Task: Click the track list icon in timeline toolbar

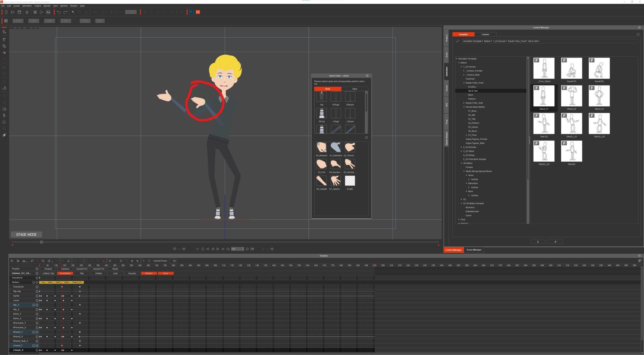Action: pos(12,261)
